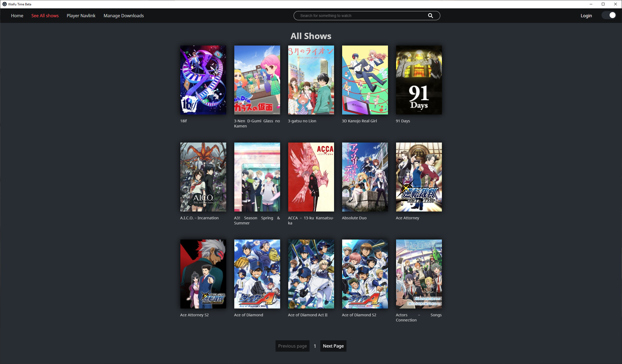Viewport: 622px width, 364px height.
Task: Click the A.I.C.O. Incarnation show thumbnail
Action: pos(202,176)
